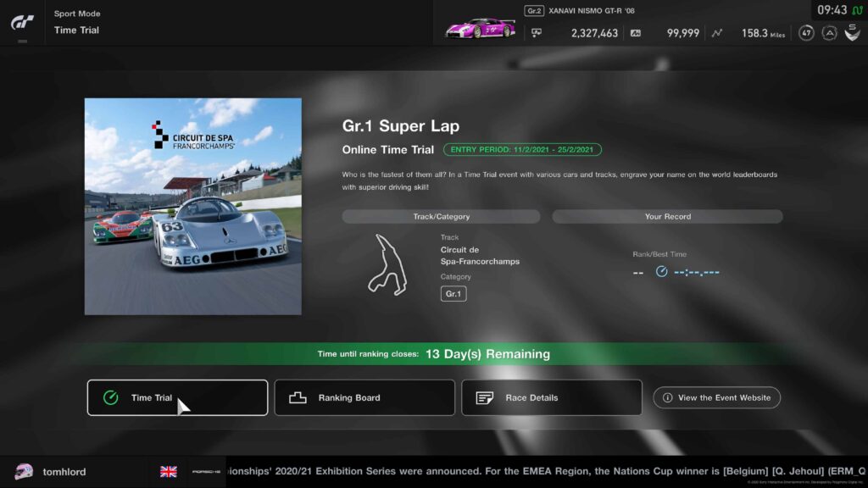Click the stopwatch icon on Time Trial button

(111, 397)
